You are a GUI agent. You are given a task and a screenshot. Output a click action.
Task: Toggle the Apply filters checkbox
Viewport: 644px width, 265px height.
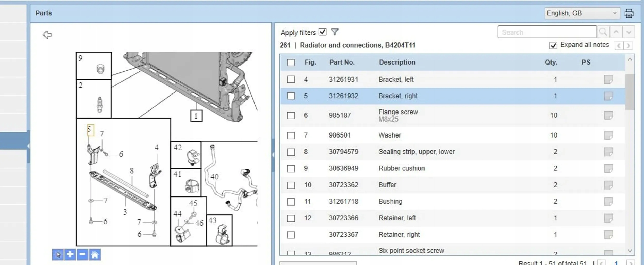point(323,32)
